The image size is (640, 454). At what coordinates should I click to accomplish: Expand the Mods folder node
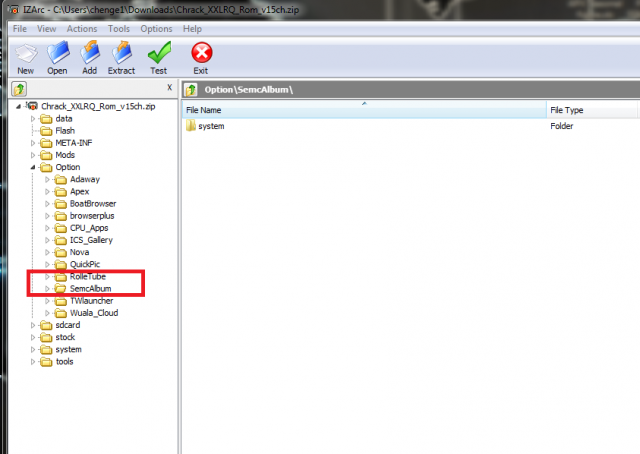[x=33, y=155]
